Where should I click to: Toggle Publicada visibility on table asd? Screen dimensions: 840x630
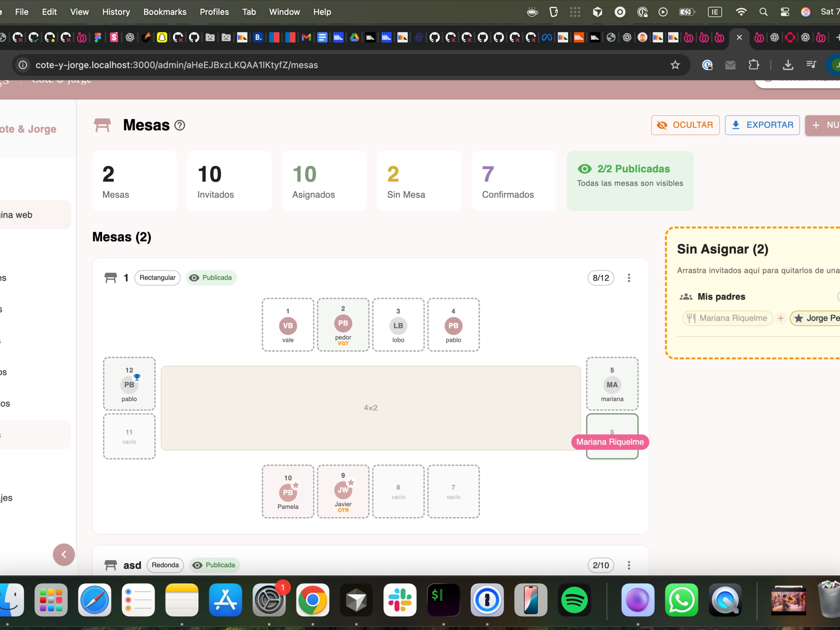[214, 565]
